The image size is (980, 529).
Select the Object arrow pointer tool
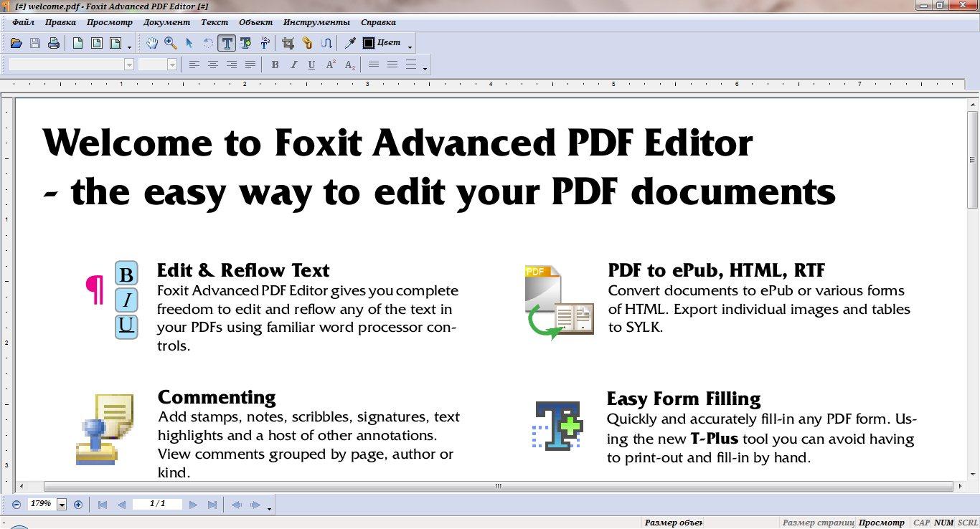pyautogui.click(x=189, y=43)
